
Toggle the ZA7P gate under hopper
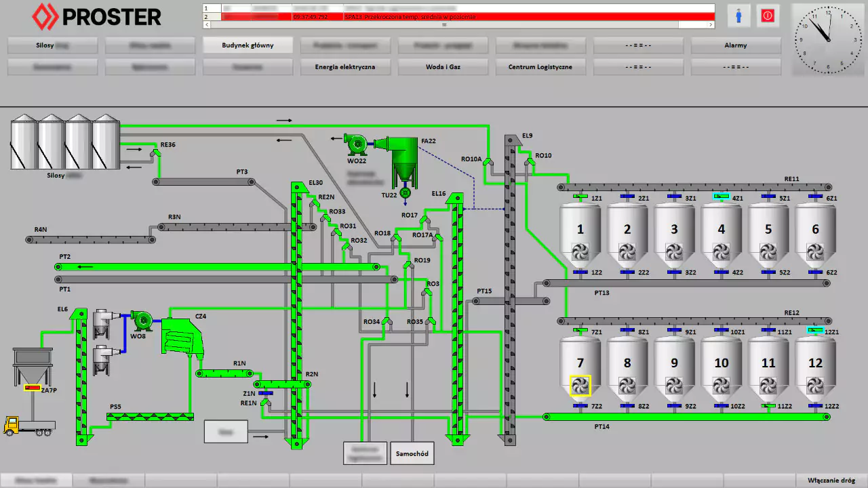[x=33, y=388]
